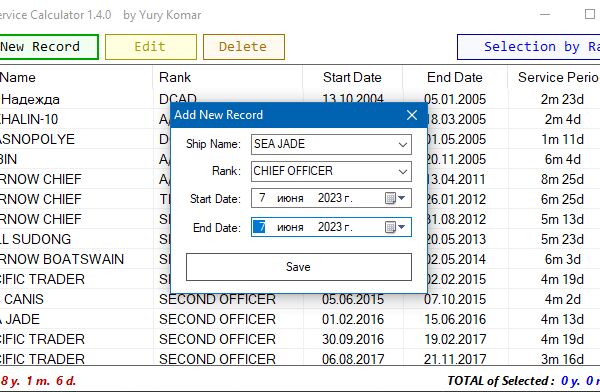
Task: Open the End Date calendar picker
Action: pyautogui.click(x=395, y=227)
